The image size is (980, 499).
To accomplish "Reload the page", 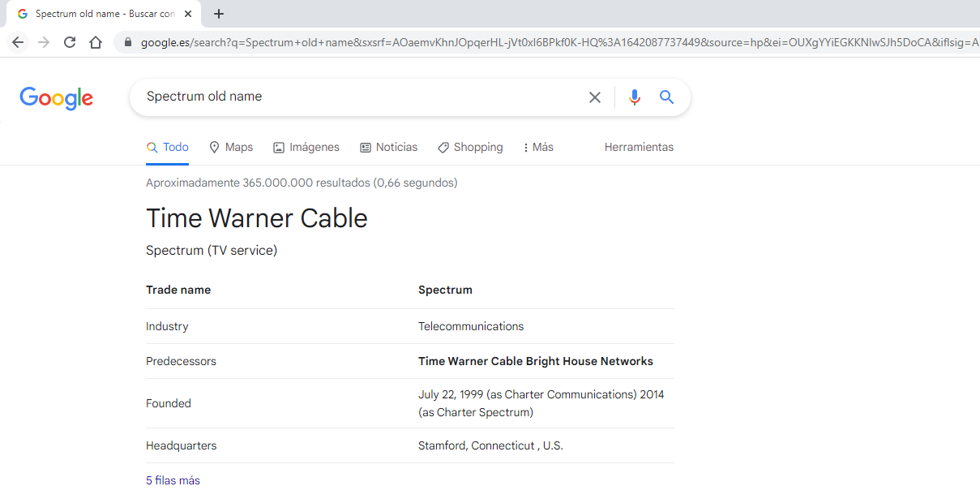I will coord(70,42).
